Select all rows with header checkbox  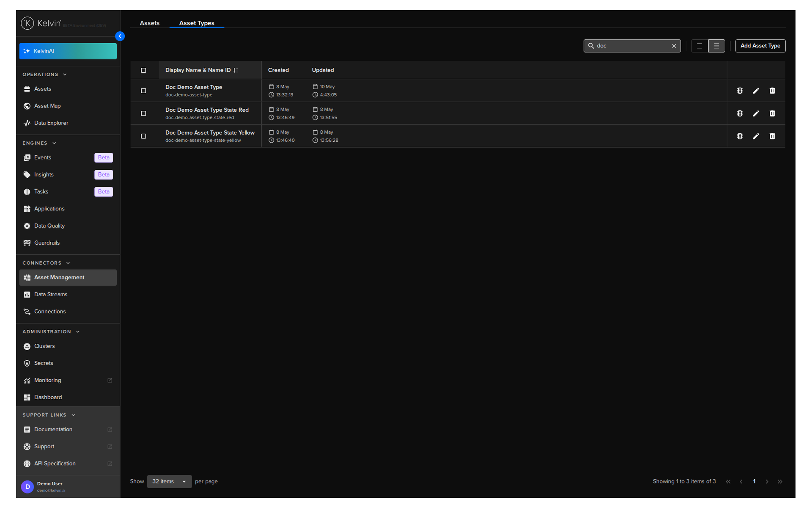click(143, 70)
